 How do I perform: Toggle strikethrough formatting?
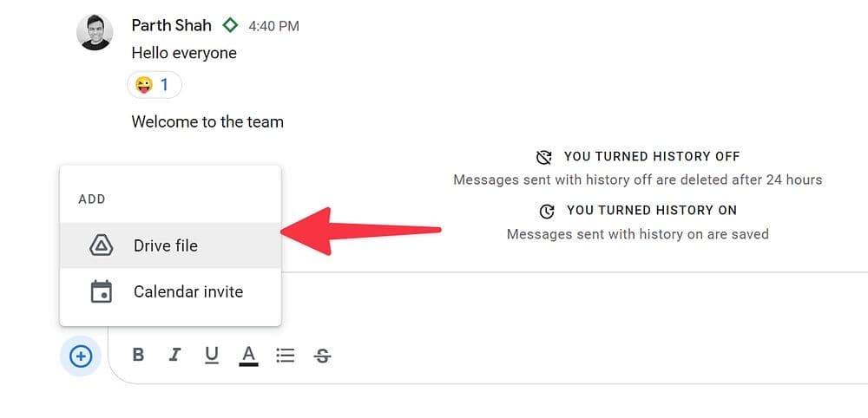[322, 356]
